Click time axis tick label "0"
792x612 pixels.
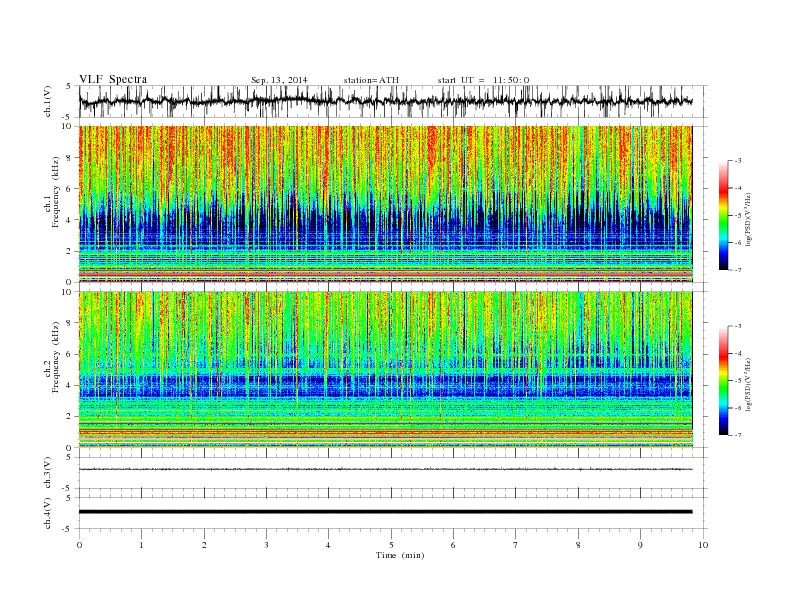tap(79, 545)
